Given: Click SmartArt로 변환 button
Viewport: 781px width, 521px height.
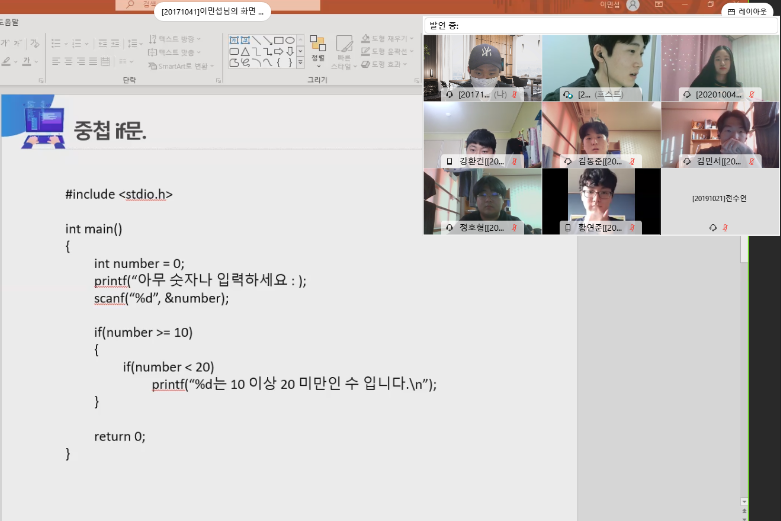Looking at the screenshot, I should [x=184, y=65].
